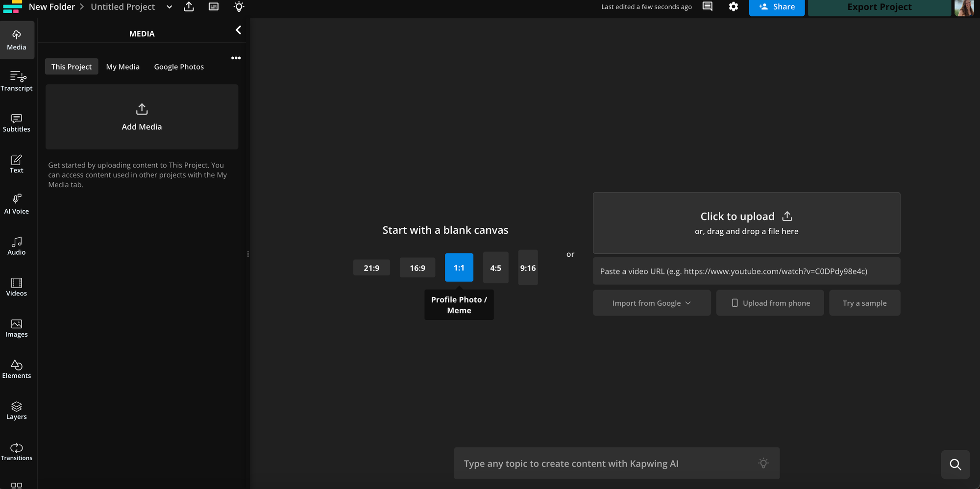Image resolution: width=980 pixels, height=489 pixels.
Task: Open the Transitions panel
Action: [17, 451]
